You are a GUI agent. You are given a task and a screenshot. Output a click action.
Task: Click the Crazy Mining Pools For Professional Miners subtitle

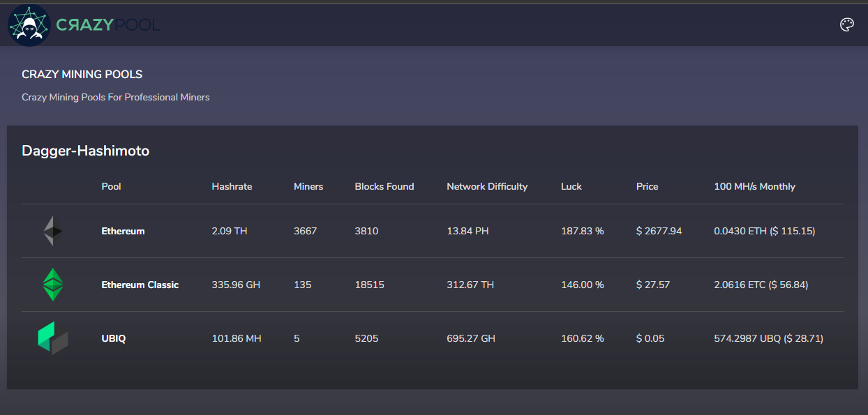click(116, 97)
